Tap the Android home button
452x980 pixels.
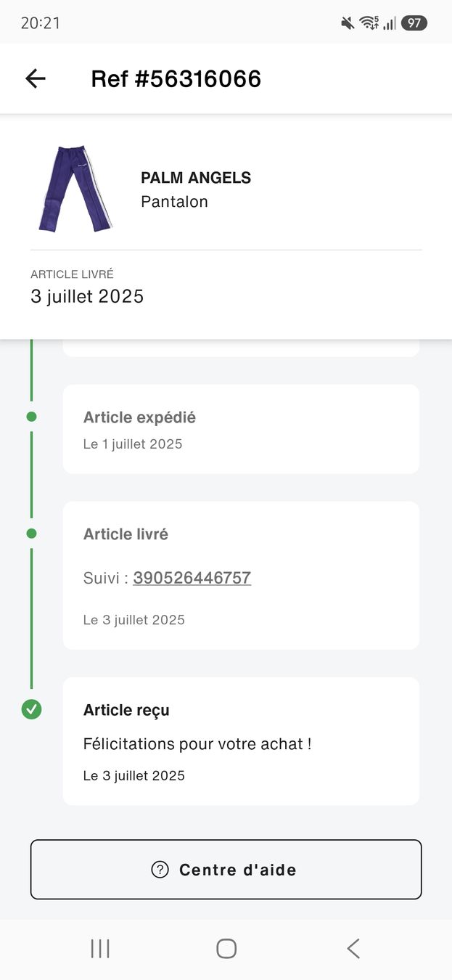[x=226, y=948]
